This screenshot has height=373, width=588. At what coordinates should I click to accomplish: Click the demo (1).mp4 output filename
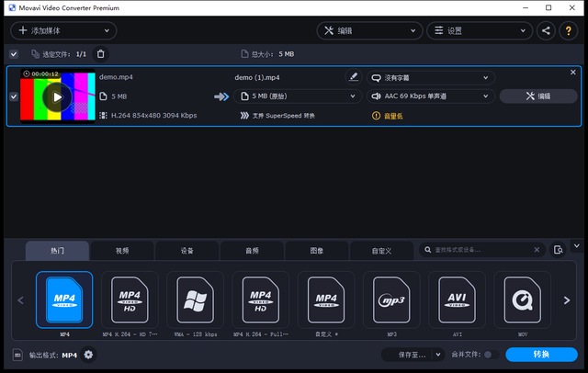tap(257, 77)
